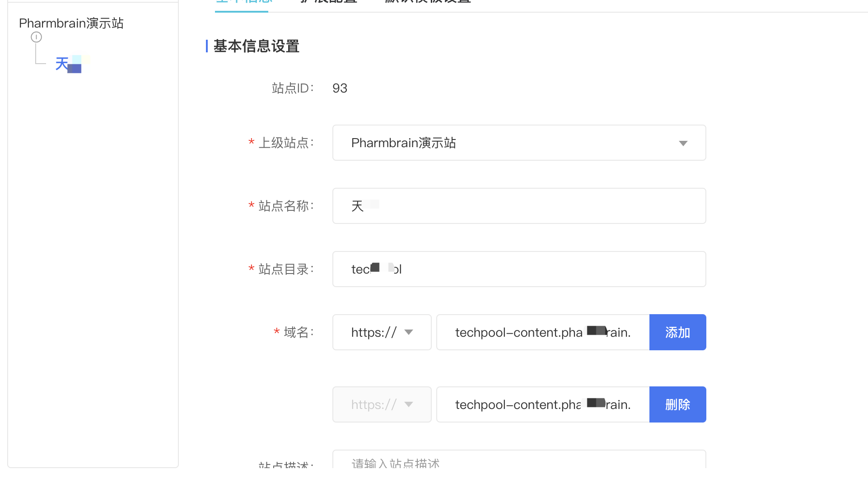Click the 基本信息设置 section heading

coord(256,46)
